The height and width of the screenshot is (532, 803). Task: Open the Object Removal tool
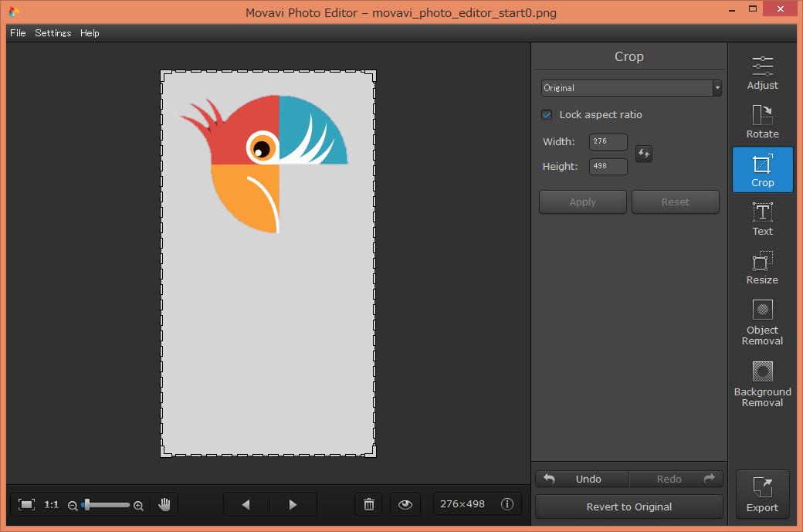pos(762,322)
